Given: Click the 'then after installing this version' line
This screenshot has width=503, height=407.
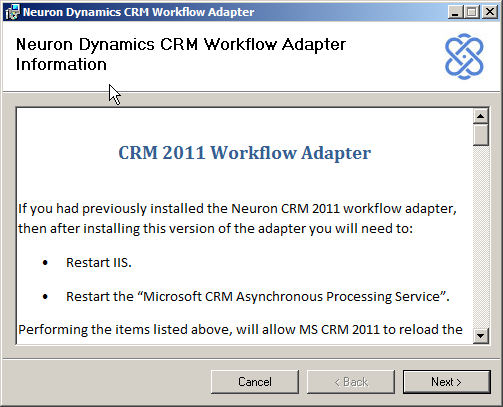Looking at the screenshot, I should (x=215, y=229).
